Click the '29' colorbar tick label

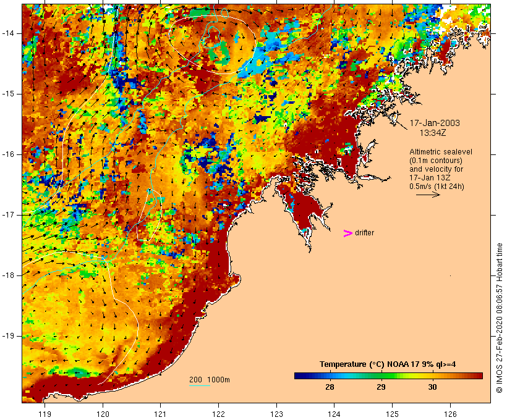(381, 387)
